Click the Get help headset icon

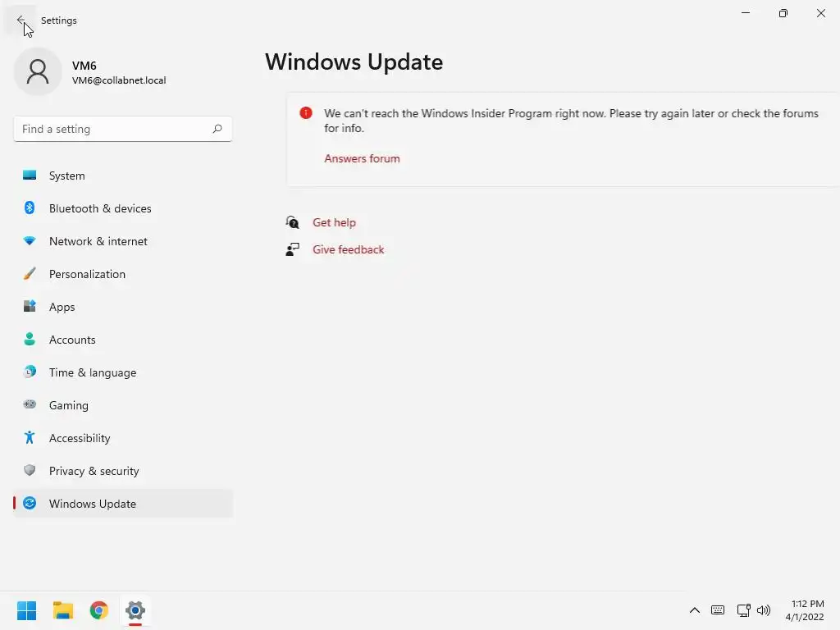(292, 221)
